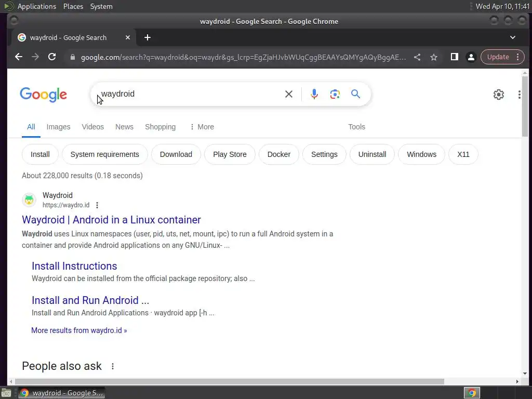Click the address bar URL
Image resolution: width=532 pixels, height=399 pixels.
[243, 57]
